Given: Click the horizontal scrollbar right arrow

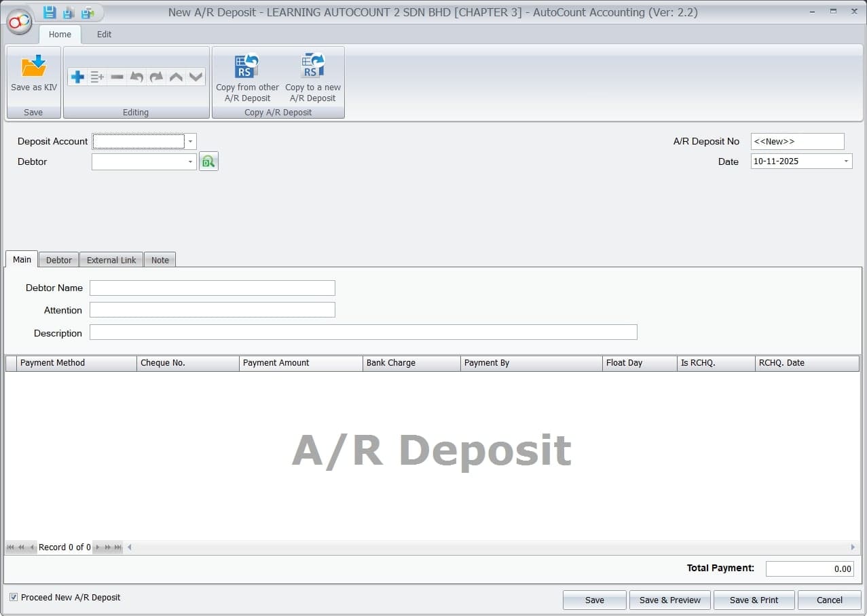Looking at the screenshot, I should [853, 547].
